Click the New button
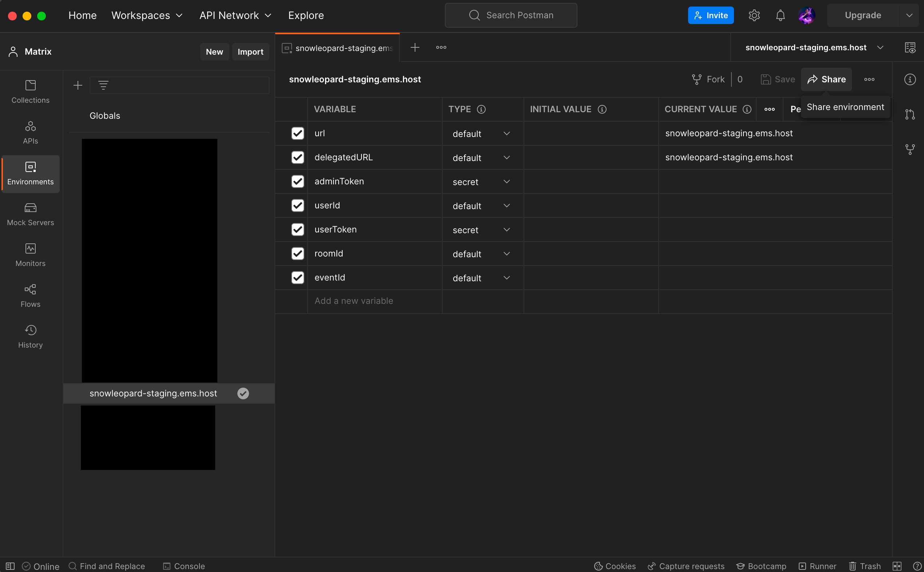The image size is (924, 572). coord(214,52)
